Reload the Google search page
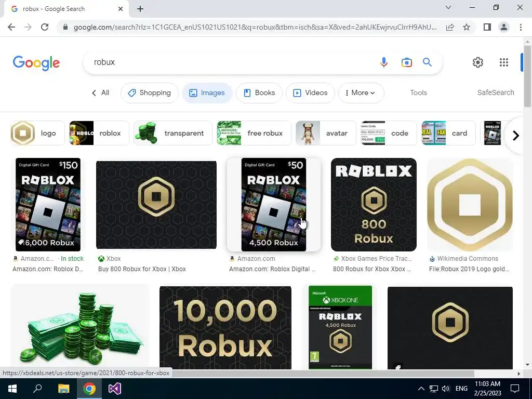The height and width of the screenshot is (399, 532). coord(45,27)
